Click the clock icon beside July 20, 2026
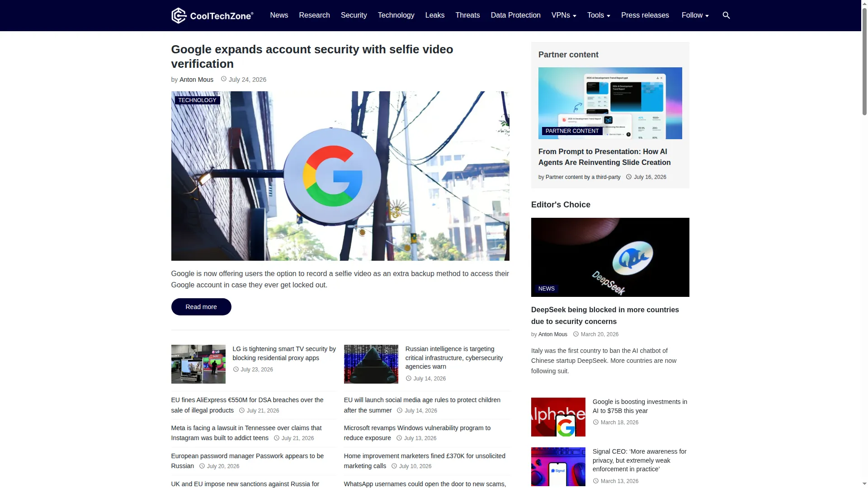Screen dimensions: 868x488 click(x=202, y=466)
